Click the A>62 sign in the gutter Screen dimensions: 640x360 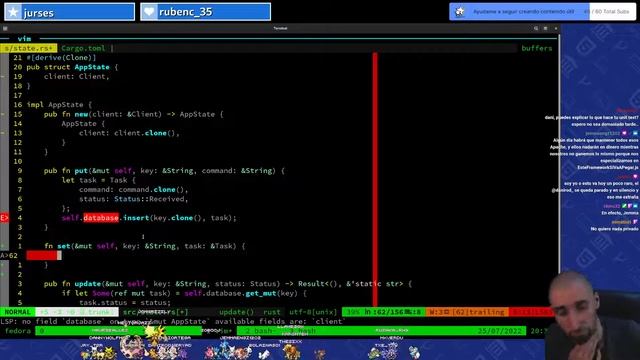(x=9, y=256)
